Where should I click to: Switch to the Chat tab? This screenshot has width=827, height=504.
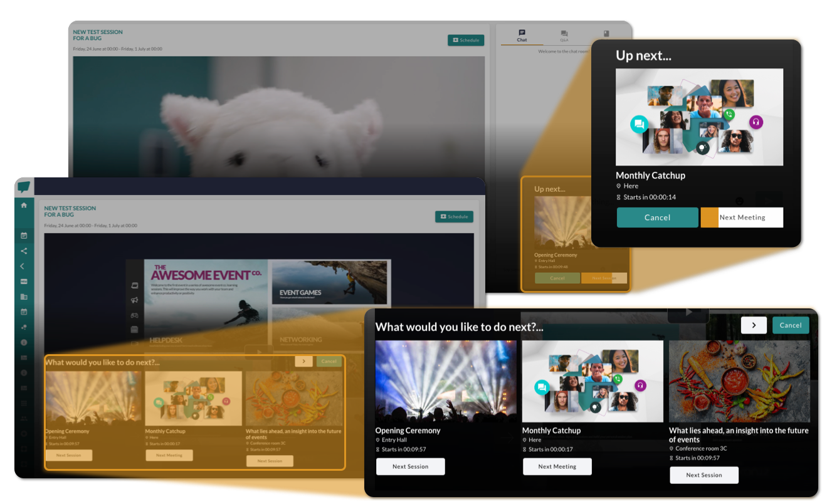coord(522,36)
